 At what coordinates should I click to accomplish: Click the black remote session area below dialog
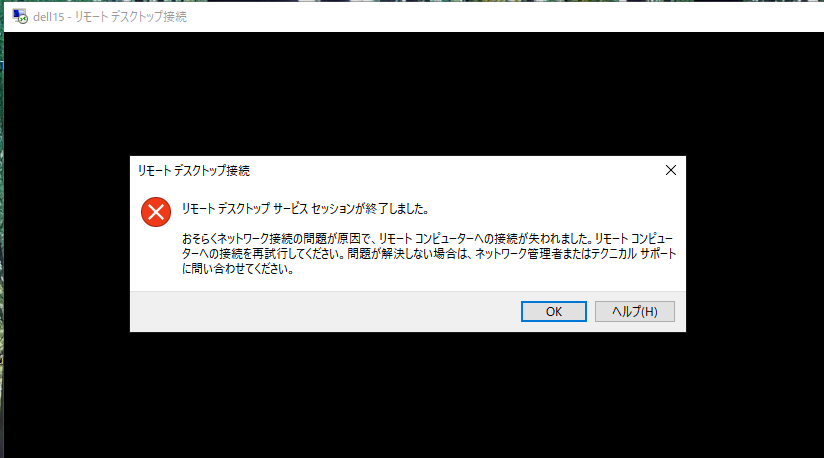click(410, 395)
